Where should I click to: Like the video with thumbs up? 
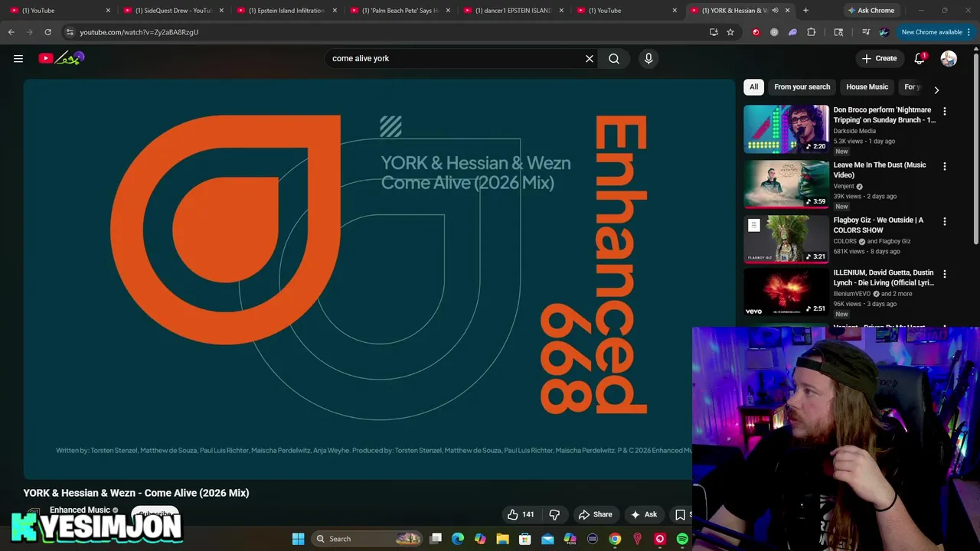click(521, 514)
